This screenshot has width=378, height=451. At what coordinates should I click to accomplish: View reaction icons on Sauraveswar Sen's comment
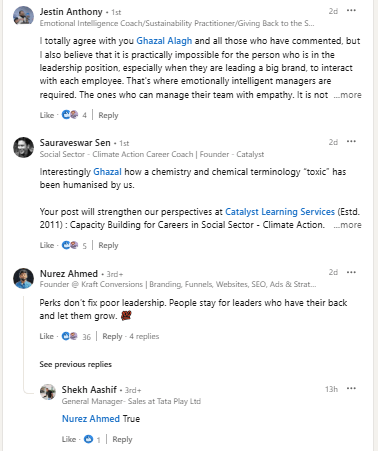(70, 245)
